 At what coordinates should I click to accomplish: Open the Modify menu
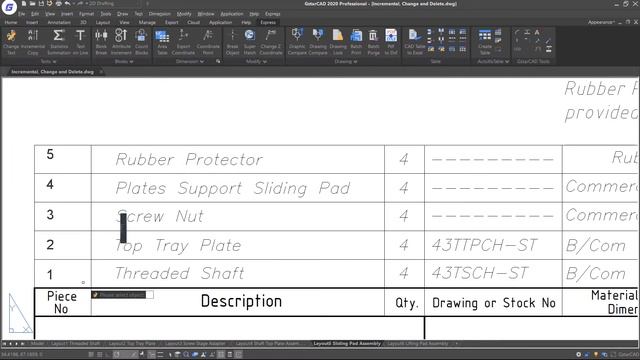point(184,14)
